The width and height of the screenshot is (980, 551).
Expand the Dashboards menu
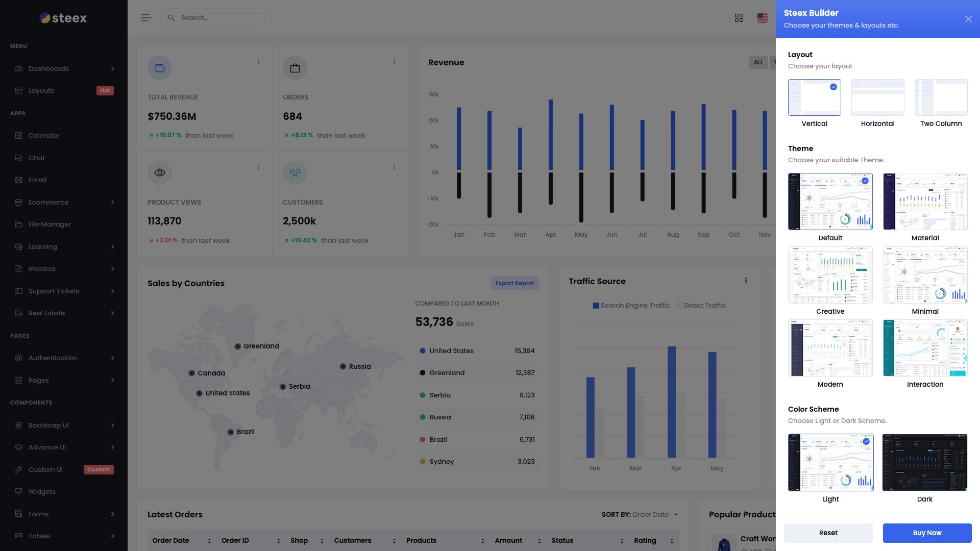point(48,68)
